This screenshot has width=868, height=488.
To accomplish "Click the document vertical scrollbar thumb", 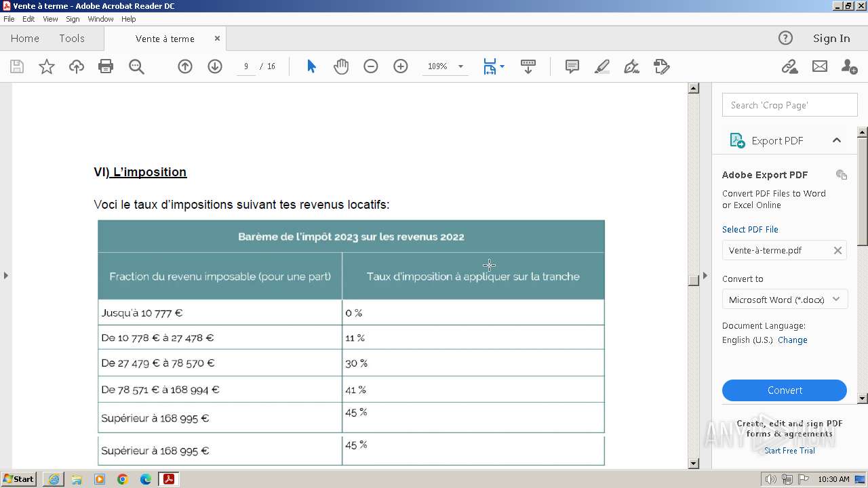I will coord(693,281).
